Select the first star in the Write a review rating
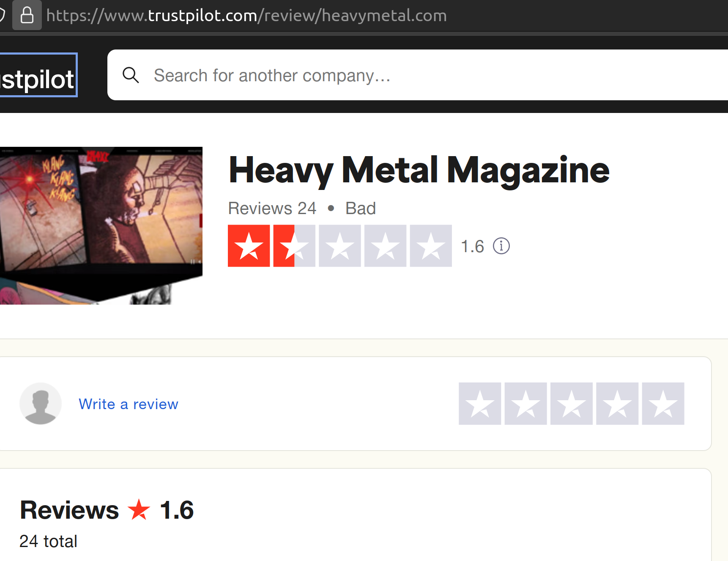728x561 pixels. point(480,404)
